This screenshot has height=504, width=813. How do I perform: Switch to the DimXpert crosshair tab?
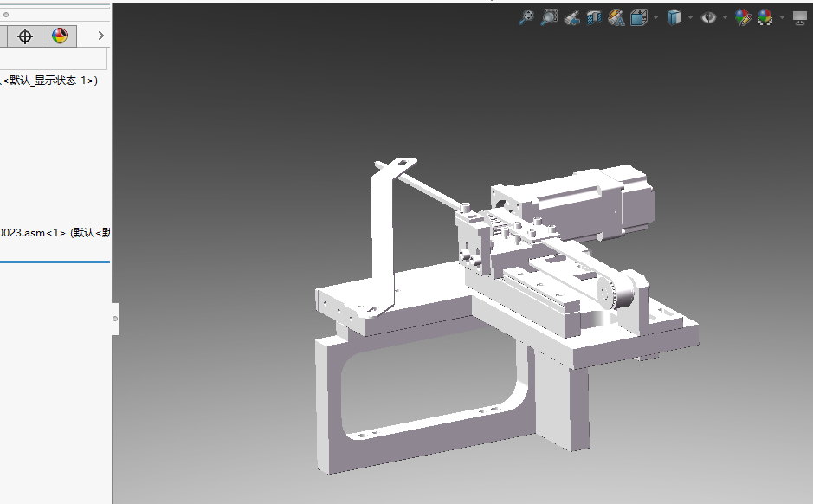click(x=25, y=36)
